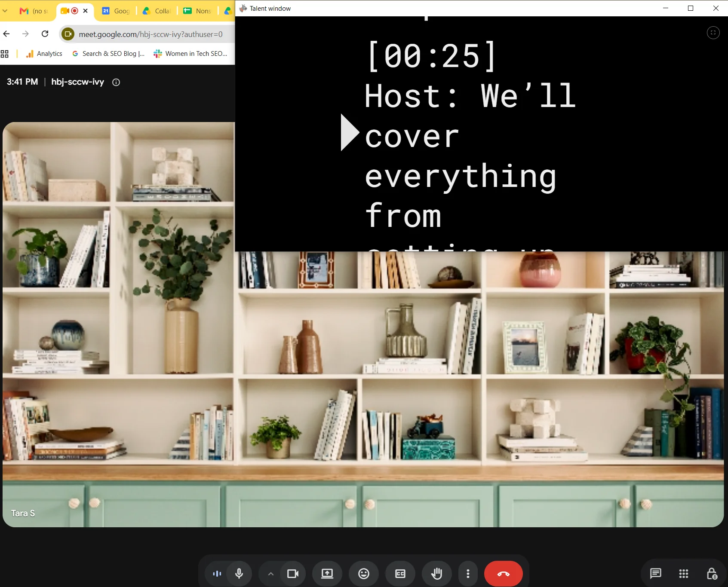
Task: Switch to the Nons tab
Action: [x=197, y=11]
